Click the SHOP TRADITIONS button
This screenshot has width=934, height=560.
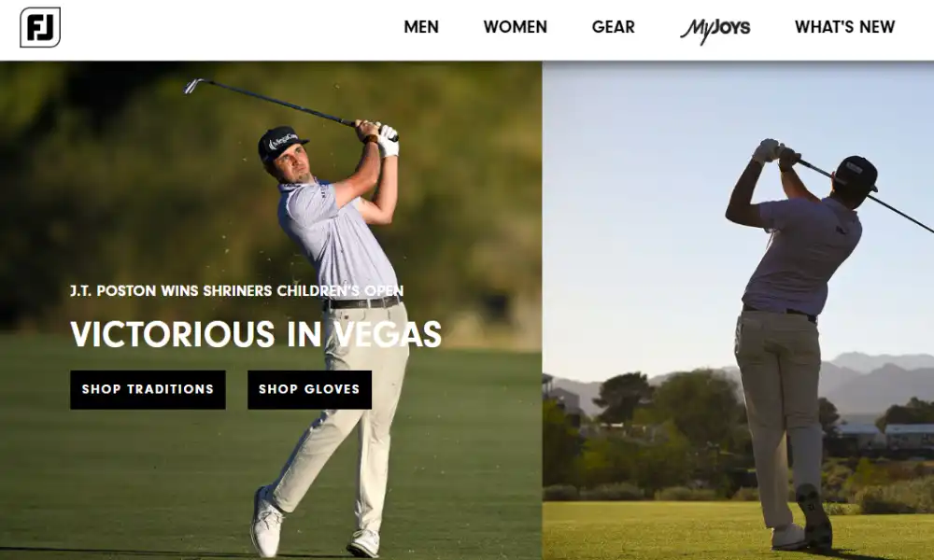tap(148, 390)
